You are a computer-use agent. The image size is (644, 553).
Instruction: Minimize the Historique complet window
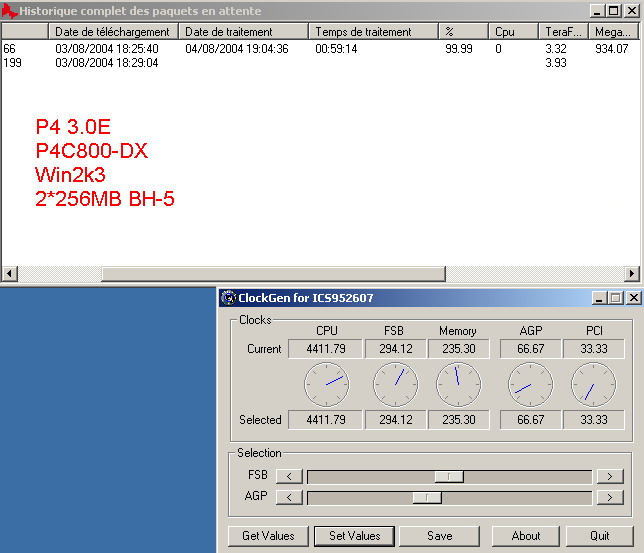pyautogui.click(x=598, y=11)
